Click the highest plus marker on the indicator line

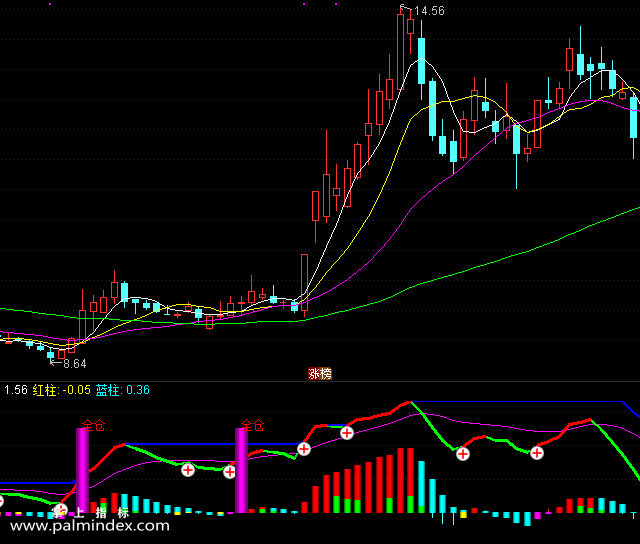pyautogui.click(x=347, y=433)
